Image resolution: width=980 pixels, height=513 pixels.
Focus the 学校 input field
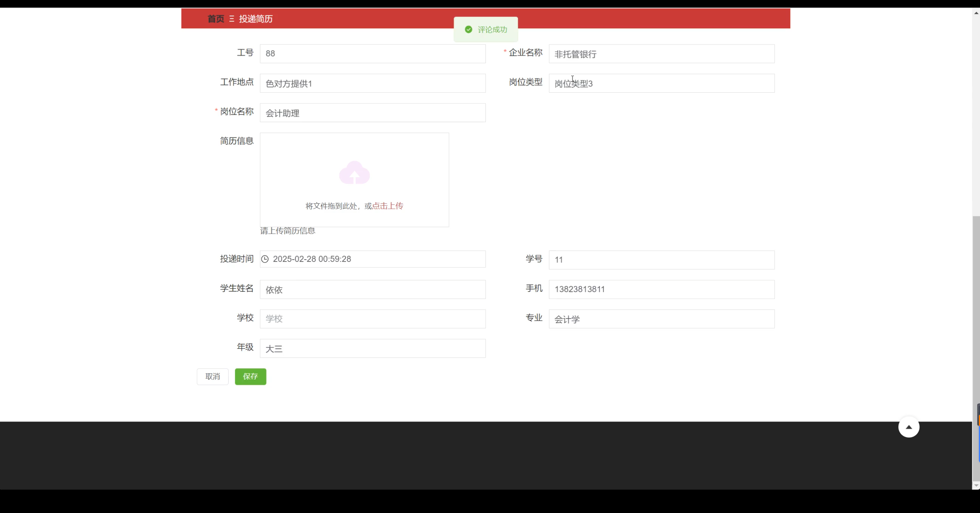coord(372,319)
